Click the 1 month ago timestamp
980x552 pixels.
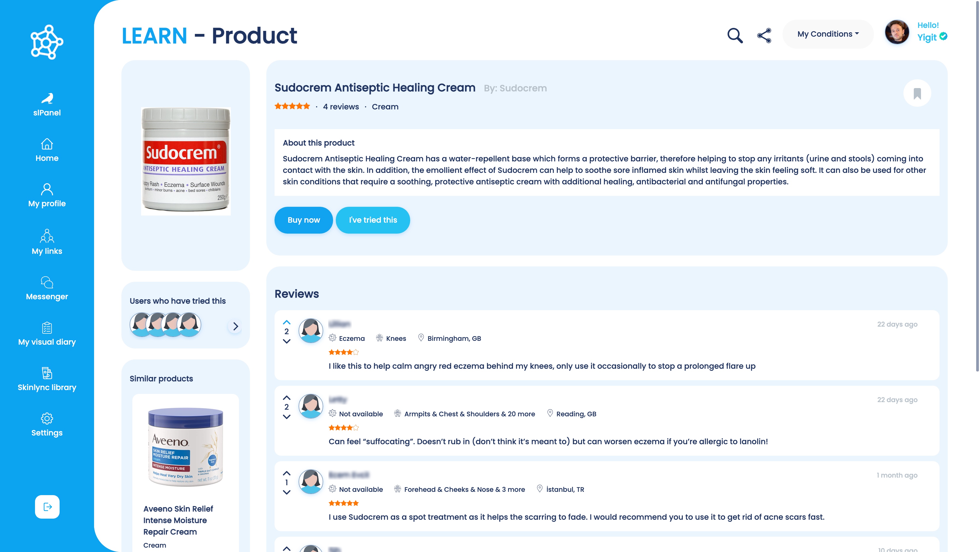pyautogui.click(x=897, y=475)
